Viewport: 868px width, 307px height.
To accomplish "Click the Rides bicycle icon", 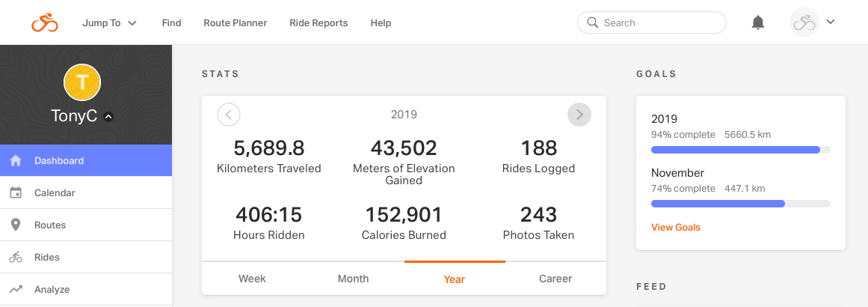I will pos(16,258).
